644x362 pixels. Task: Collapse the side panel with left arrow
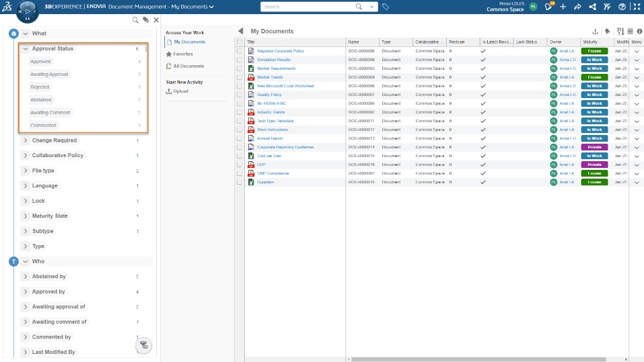pos(241,31)
